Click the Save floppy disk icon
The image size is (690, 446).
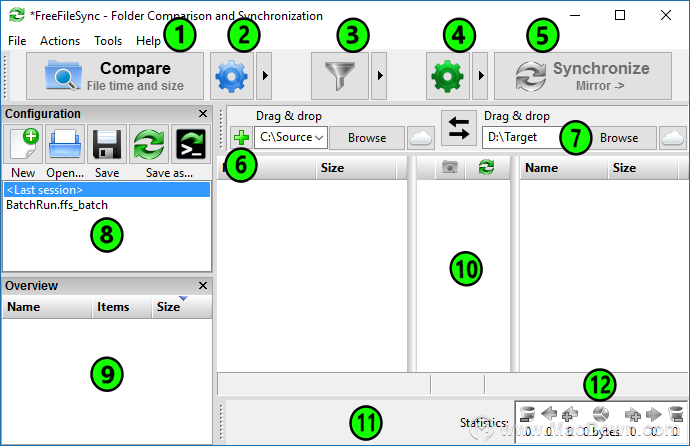pyautogui.click(x=107, y=144)
